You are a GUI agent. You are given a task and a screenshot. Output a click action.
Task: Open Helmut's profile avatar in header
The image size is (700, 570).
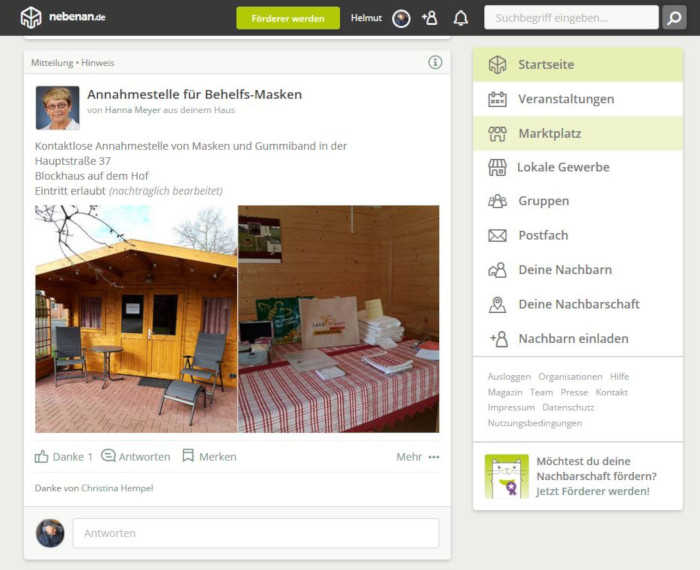coord(401,18)
